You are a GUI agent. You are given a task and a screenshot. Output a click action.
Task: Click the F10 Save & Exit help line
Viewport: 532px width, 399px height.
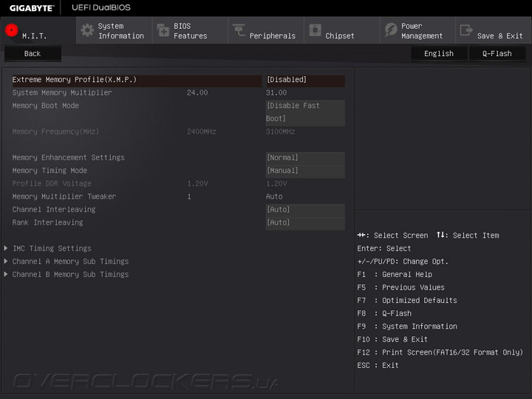point(392,339)
